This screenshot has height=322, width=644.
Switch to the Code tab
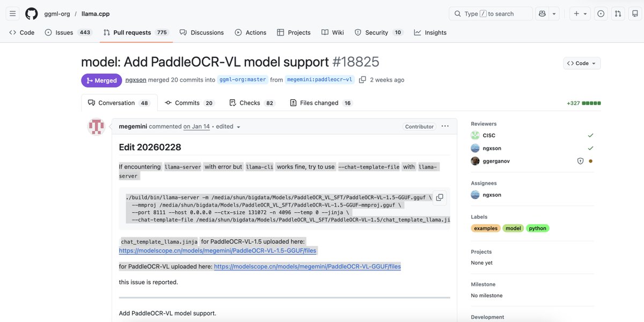coord(21,32)
